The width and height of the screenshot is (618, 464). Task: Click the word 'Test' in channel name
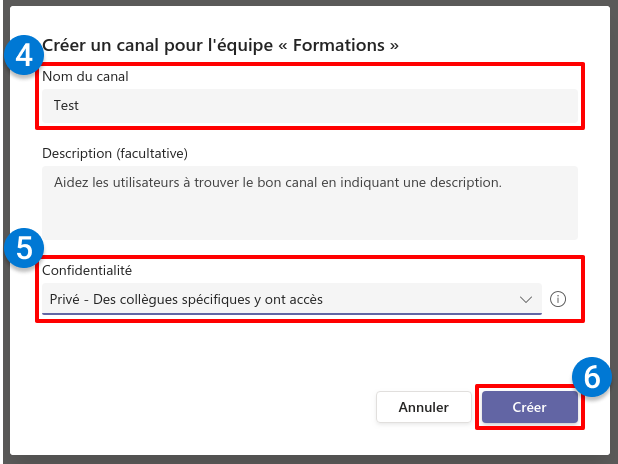66,105
